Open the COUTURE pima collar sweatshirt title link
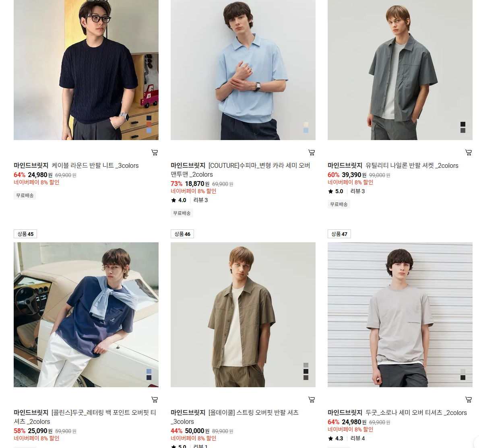 240,170
